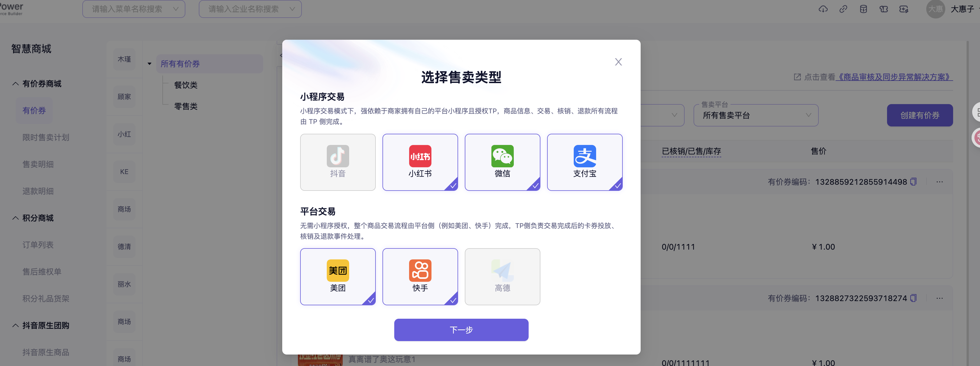The width and height of the screenshot is (980, 366).
Task: Toggle the WeChat (微信) selling type
Action: coord(502,162)
